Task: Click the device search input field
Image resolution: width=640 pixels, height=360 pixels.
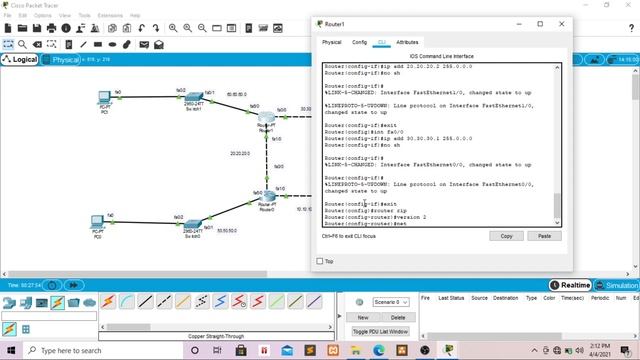Action: [49, 316]
